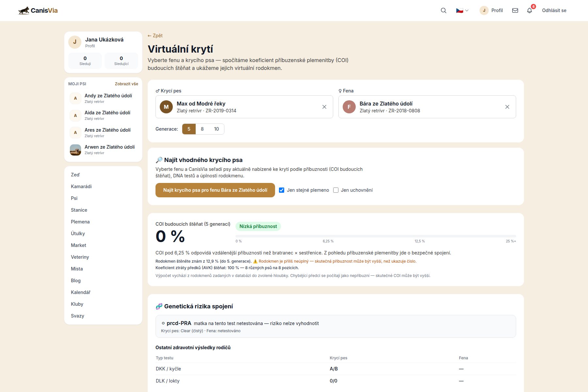Go to Veteriny in sidebar menu
This screenshot has height=392, width=588.
[x=80, y=257]
